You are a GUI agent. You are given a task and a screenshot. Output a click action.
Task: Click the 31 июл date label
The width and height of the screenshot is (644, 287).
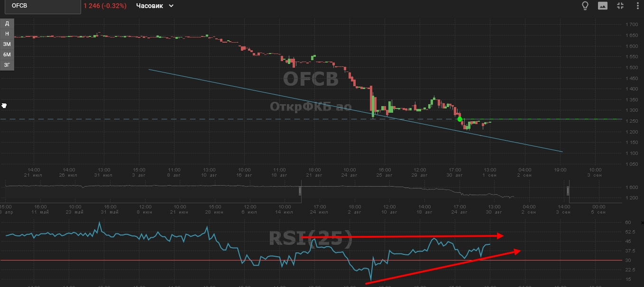(x=104, y=175)
